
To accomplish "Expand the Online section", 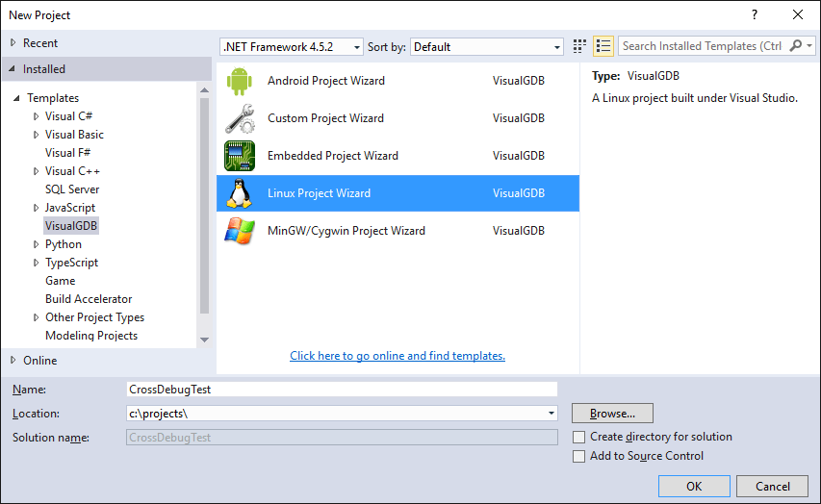I will (x=13, y=360).
